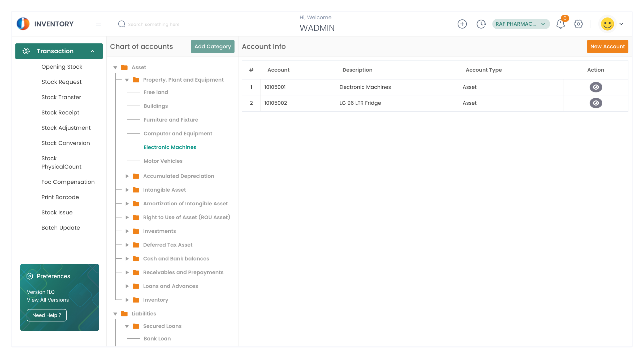Open Stock Transfer menu item
The height and width of the screenshot is (358, 644).
tap(61, 97)
